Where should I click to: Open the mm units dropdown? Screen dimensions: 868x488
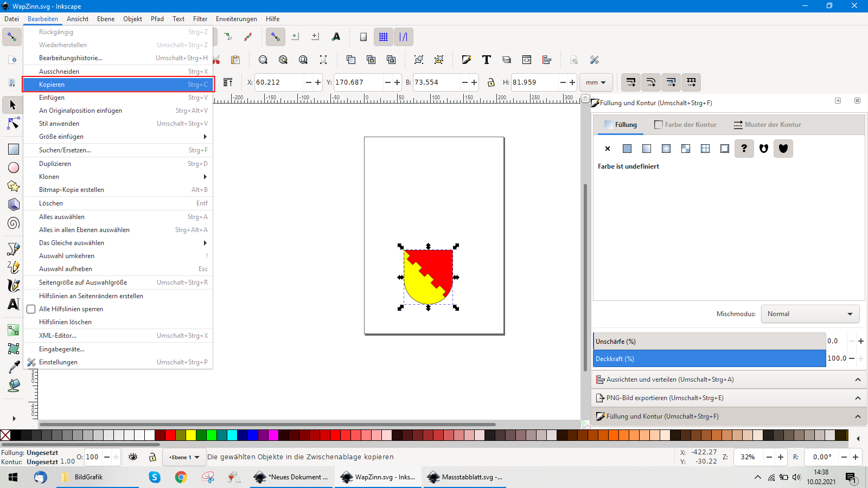[x=596, y=82]
